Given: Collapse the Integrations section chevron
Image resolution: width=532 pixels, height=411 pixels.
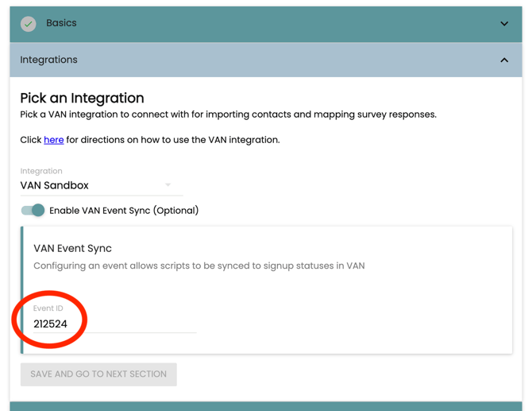Looking at the screenshot, I should [x=504, y=60].
